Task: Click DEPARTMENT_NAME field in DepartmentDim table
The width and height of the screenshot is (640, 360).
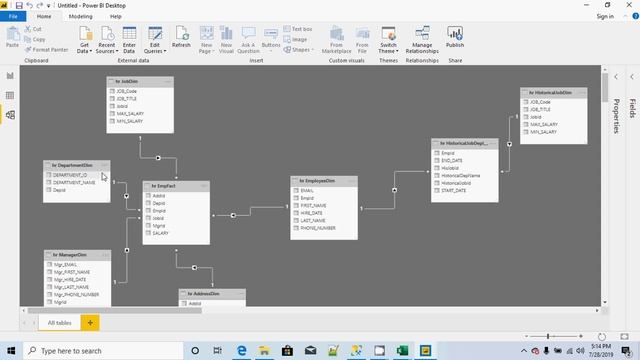Action: coord(73,182)
